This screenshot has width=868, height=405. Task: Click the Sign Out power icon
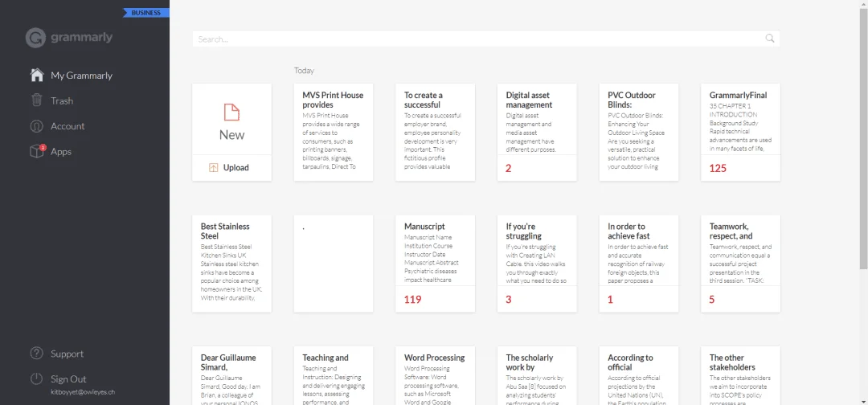point(36,379)
